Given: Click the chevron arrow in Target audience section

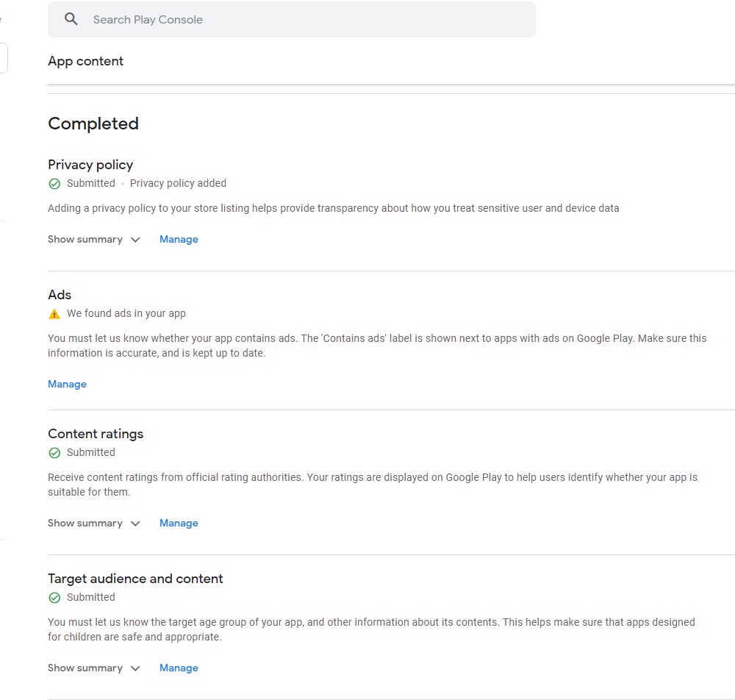Looking at the screenshot, I should (135, 668).
